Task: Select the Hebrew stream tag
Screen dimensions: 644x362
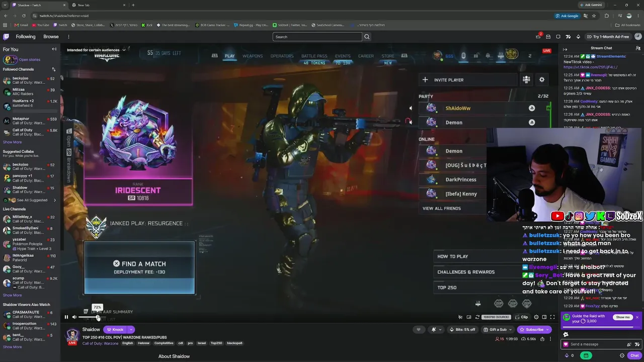Action: [x=143, y=343]
